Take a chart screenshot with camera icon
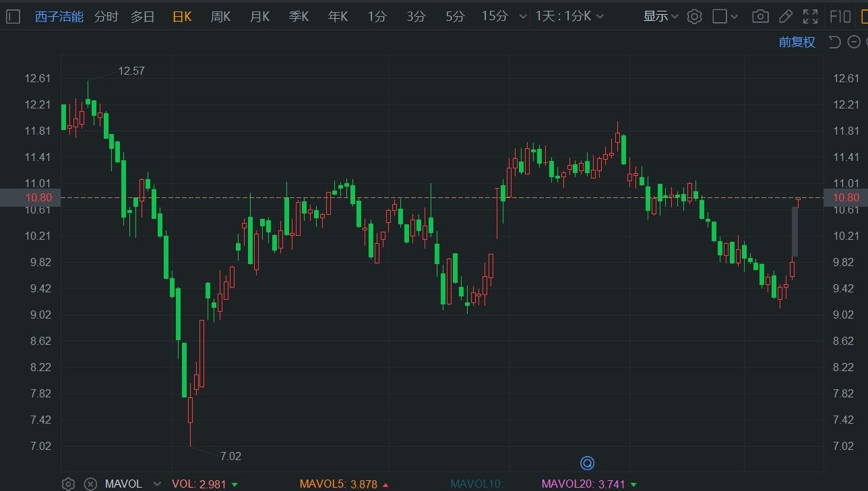The width and height of the screenshot is (868, 491). tap(760, 17)
